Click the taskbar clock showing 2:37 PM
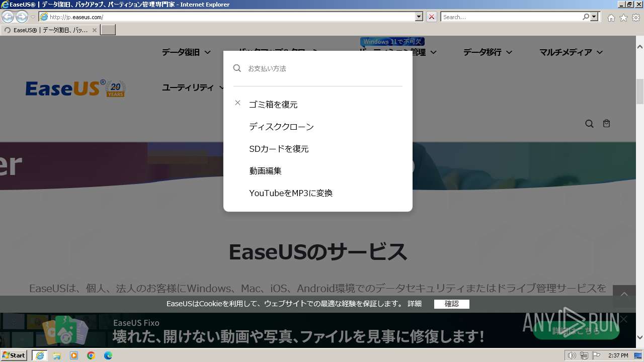Viewport: 644px width, 362px height. 618,355
